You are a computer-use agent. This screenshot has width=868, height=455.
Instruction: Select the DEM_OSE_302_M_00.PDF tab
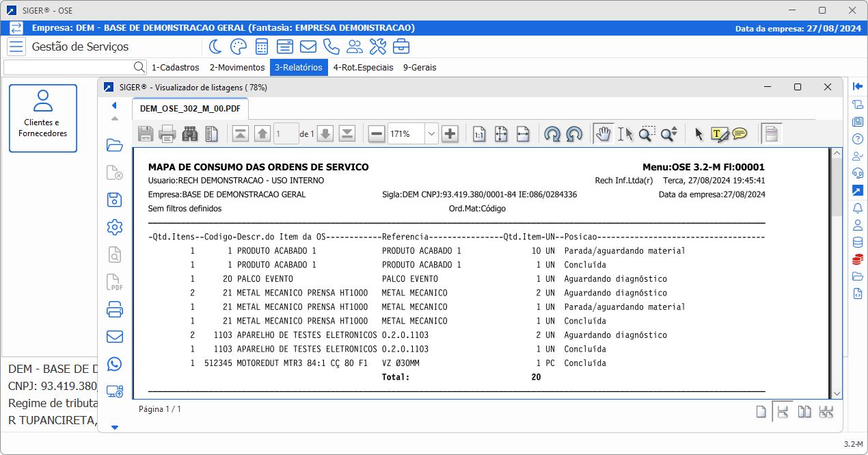(190, 109)
